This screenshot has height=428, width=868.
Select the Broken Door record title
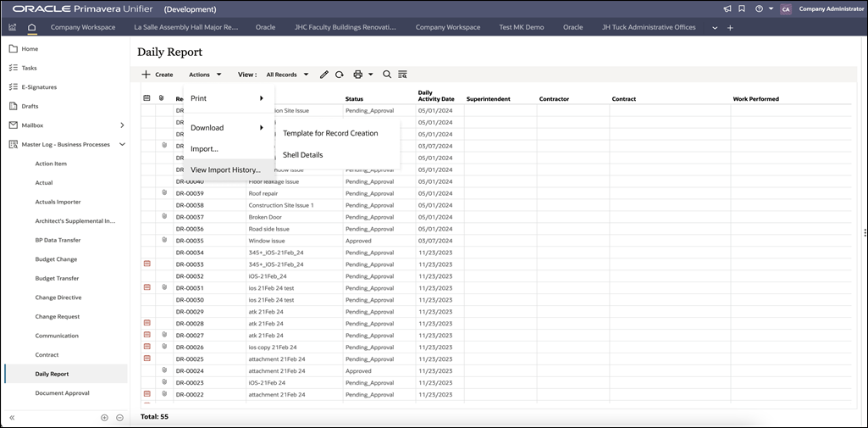click(265, 217)
